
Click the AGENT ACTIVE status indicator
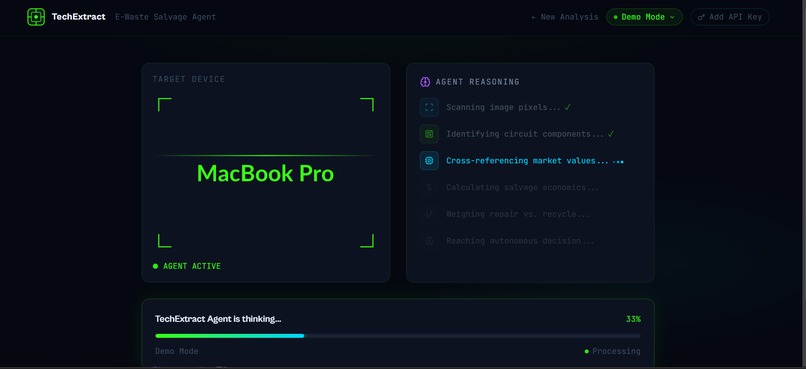point(187,266)
